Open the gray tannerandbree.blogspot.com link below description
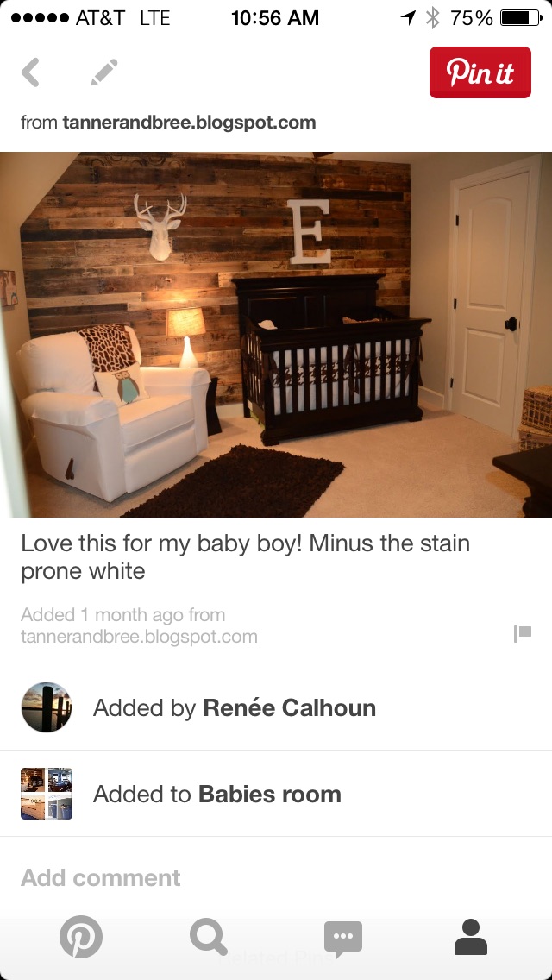 tap(139, 637)
